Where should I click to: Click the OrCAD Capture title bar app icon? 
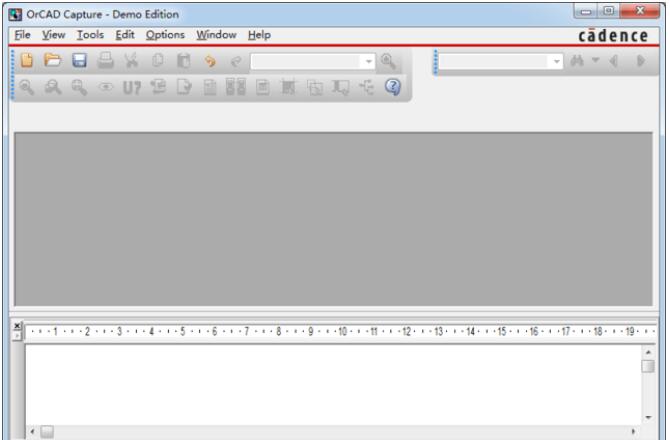click(x=15, y=15)
